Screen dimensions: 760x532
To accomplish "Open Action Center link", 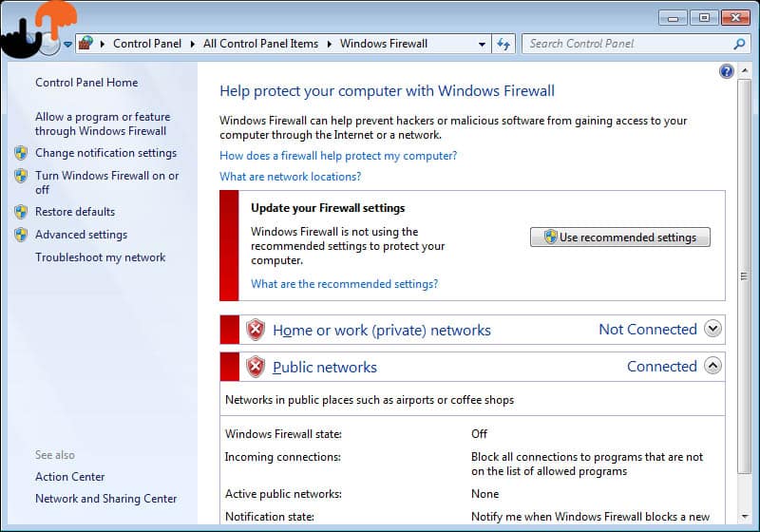I will (x=69, y=477).
